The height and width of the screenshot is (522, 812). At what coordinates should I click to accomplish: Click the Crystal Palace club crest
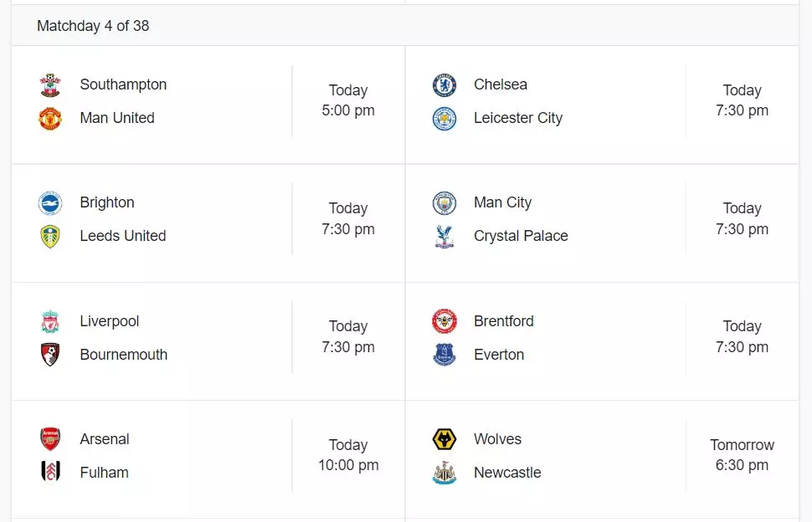click(x=445, y=237)
